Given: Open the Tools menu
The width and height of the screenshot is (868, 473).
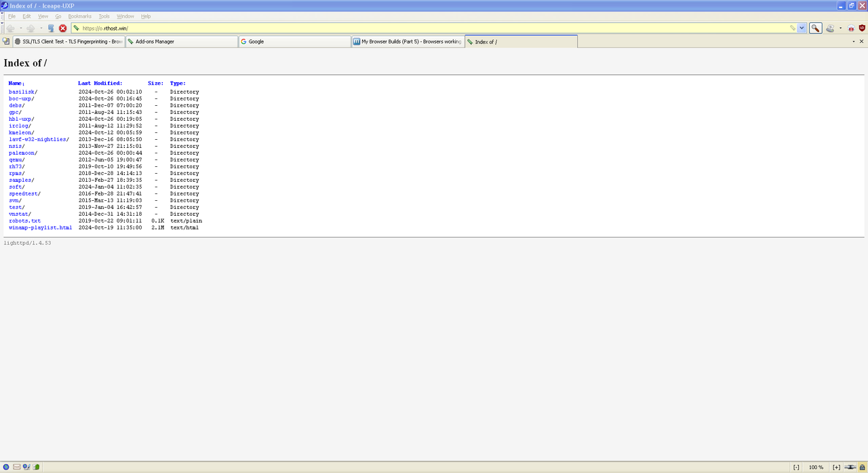Looking at the screenshot, I should click(104, 16).
